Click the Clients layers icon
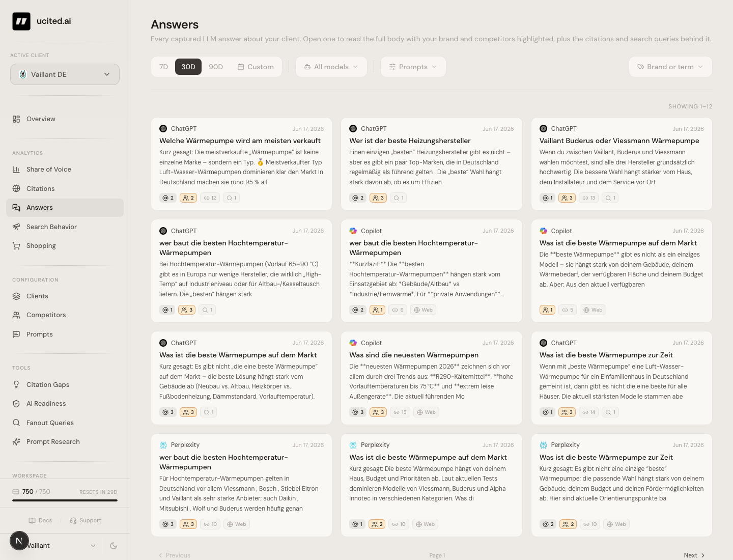 pyautogui.click(x=16, y=296)
